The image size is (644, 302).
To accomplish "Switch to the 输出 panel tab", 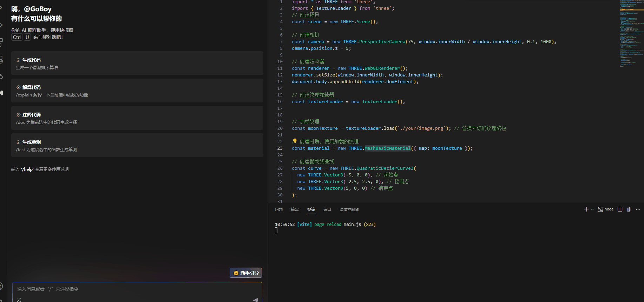I will point(295,209).
